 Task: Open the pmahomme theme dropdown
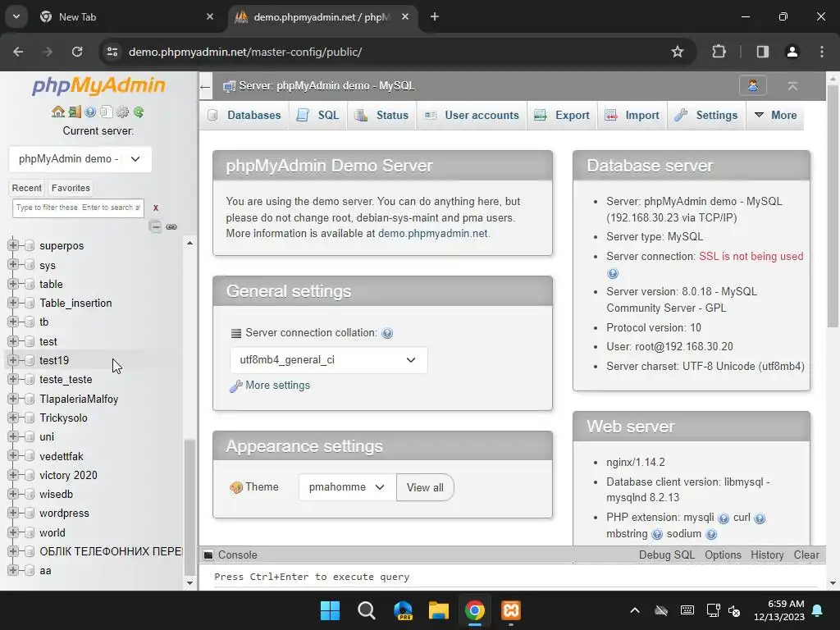coord(347,487)
